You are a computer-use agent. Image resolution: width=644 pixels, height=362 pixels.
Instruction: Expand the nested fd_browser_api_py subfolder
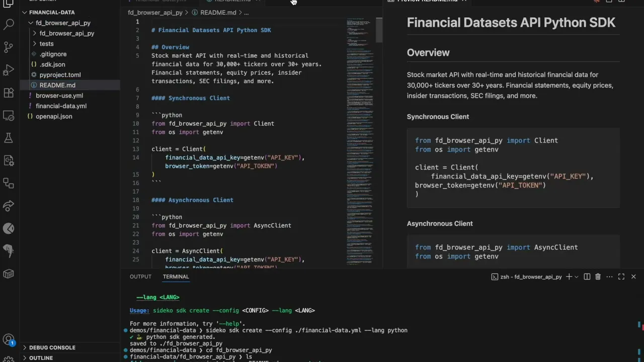point(34,33)
